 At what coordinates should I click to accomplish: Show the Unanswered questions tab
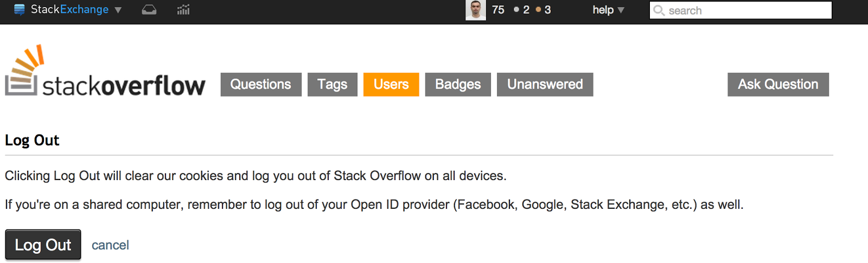pos(545,85)
